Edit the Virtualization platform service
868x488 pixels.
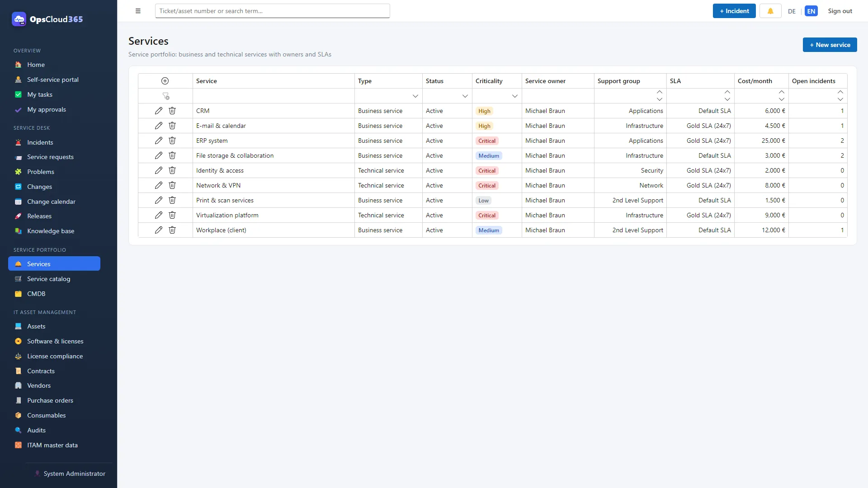point(159,215)
